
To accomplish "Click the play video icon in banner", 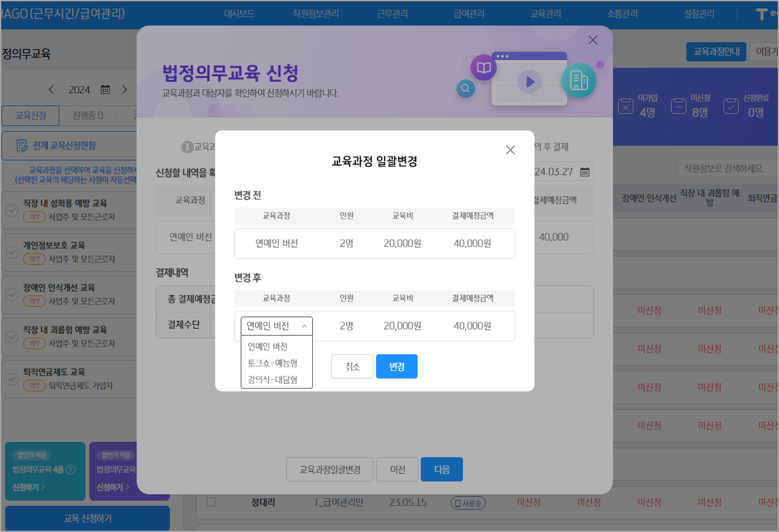I will tap(529, 82).
